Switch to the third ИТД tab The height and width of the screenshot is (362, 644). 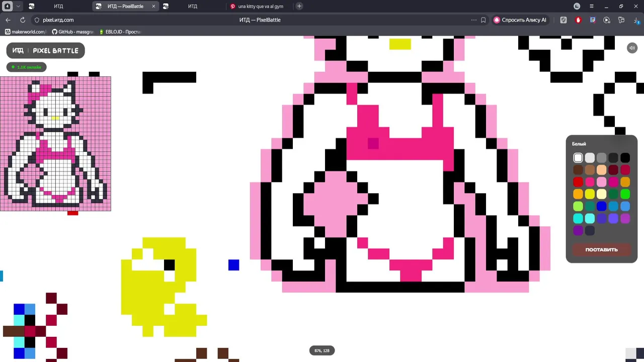(193, 6)
